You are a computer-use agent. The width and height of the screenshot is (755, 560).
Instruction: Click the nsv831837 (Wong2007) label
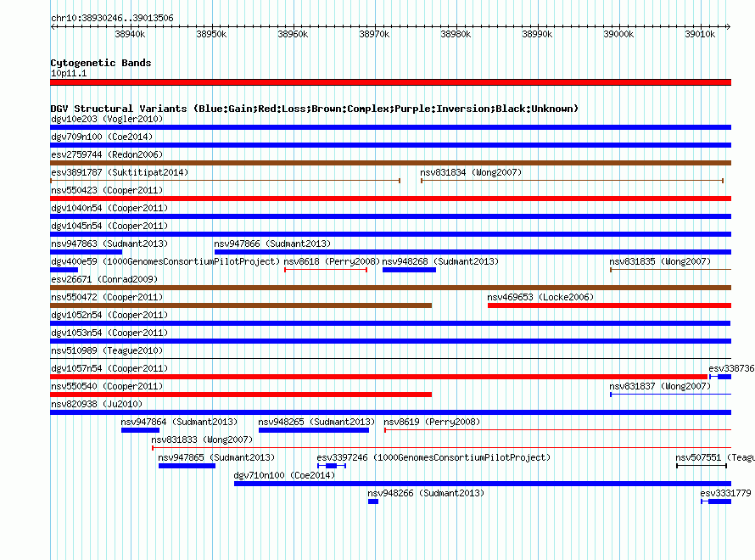(x=660, y=386)
